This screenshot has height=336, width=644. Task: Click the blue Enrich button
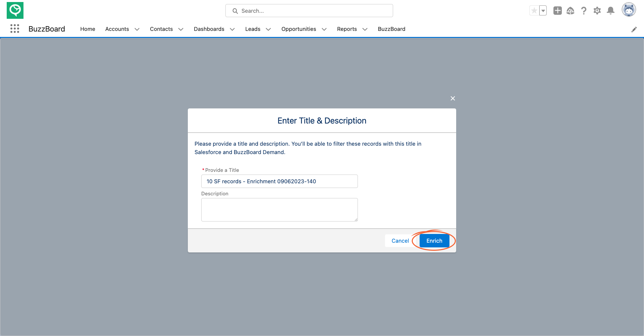(434, 241)
